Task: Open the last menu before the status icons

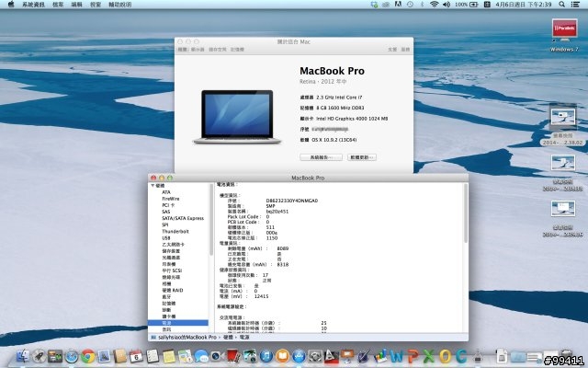Action: [120, 5]
